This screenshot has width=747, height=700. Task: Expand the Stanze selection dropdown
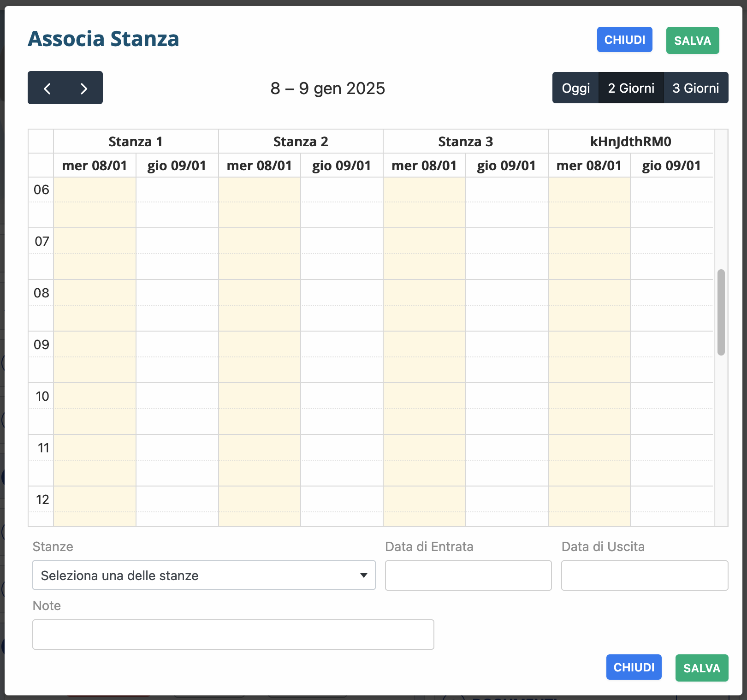(x=204, y=575)
